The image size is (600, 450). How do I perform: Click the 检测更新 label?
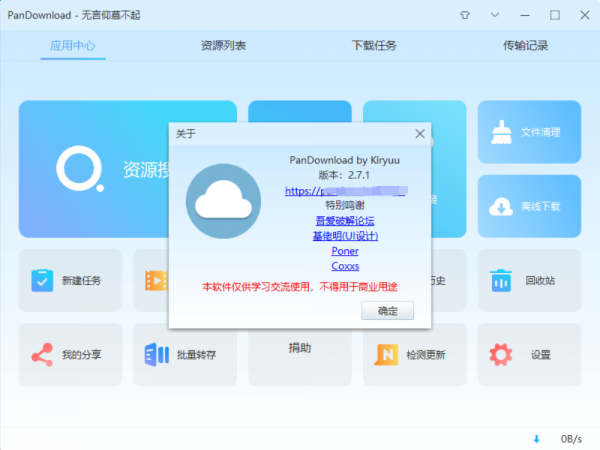pos(426,355)
